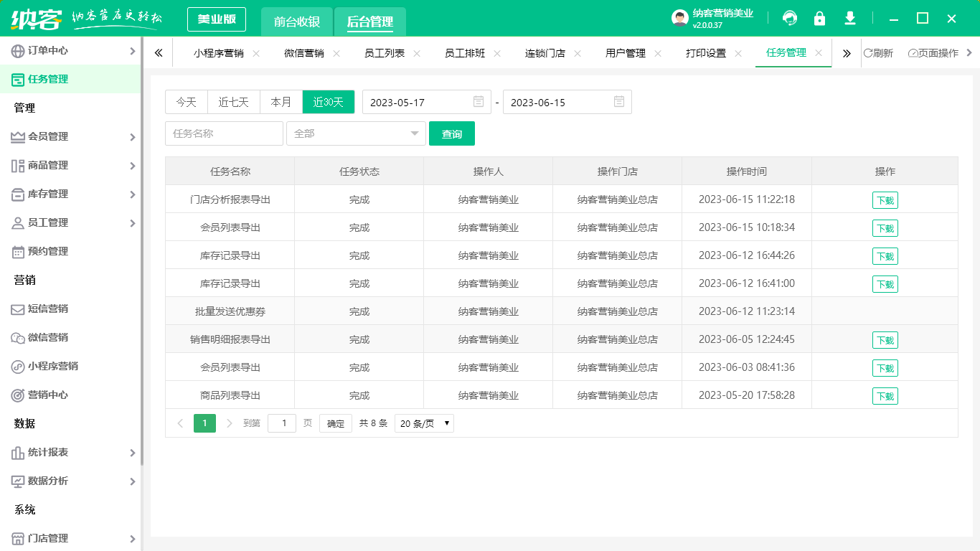Select 近30天 date range
Image resolution: width=980 pixels, height=551 pixels.
[329, 102]
